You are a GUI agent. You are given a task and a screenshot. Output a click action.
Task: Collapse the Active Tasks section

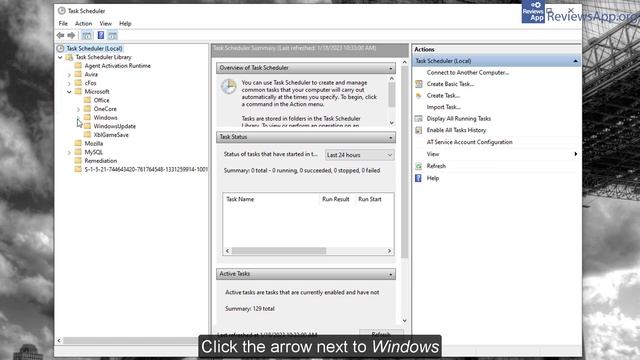pyautogui.click(x=391, y=274)
